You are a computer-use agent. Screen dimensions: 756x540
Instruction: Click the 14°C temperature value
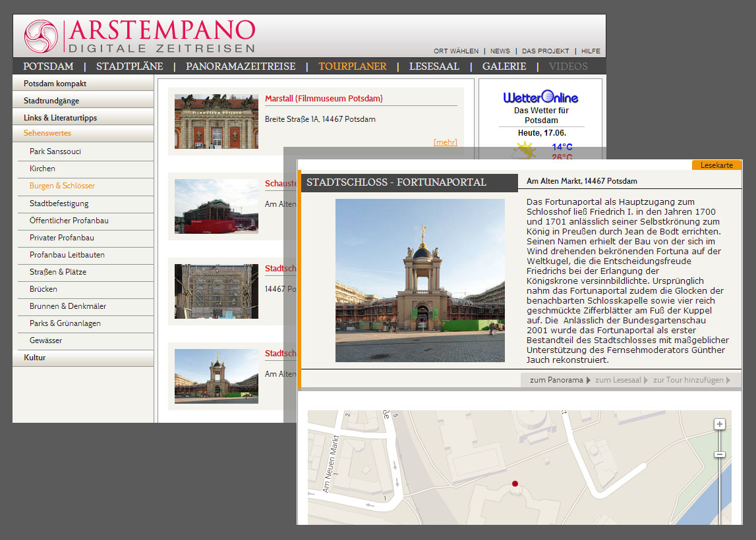point(562,147)
